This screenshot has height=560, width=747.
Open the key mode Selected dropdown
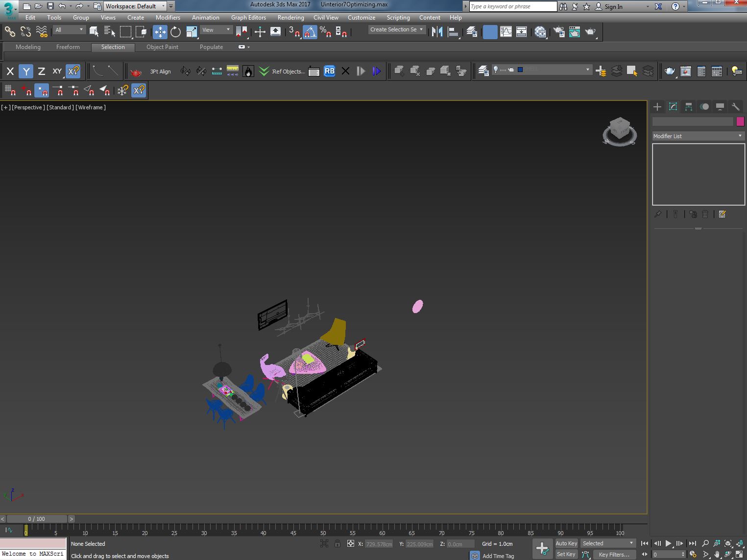608,543
